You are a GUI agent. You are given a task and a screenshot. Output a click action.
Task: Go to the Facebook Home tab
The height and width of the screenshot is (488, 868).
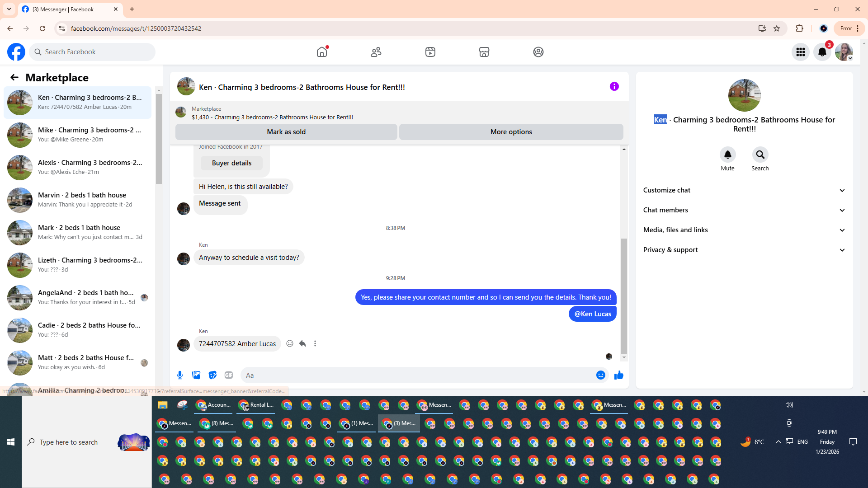[x=322, y=52]
